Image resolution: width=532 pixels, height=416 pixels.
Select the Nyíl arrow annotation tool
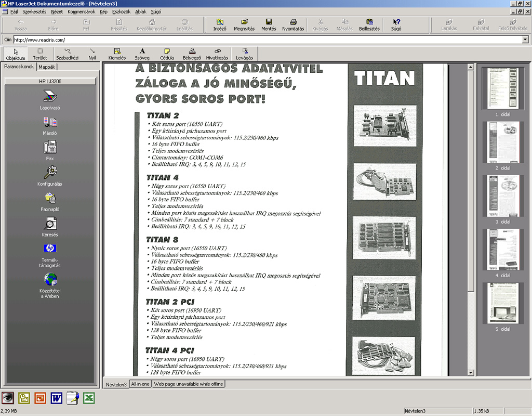[x=92, y=54]
